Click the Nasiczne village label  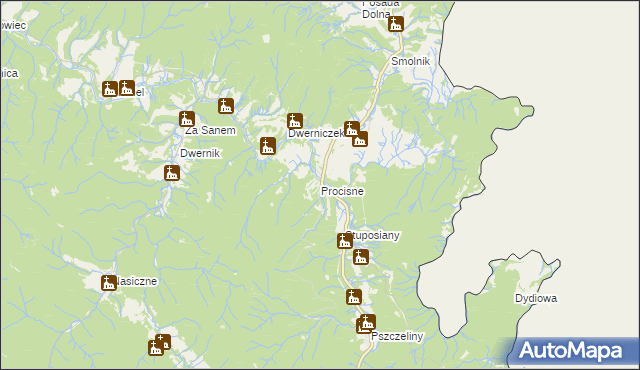tap(136, 281)
